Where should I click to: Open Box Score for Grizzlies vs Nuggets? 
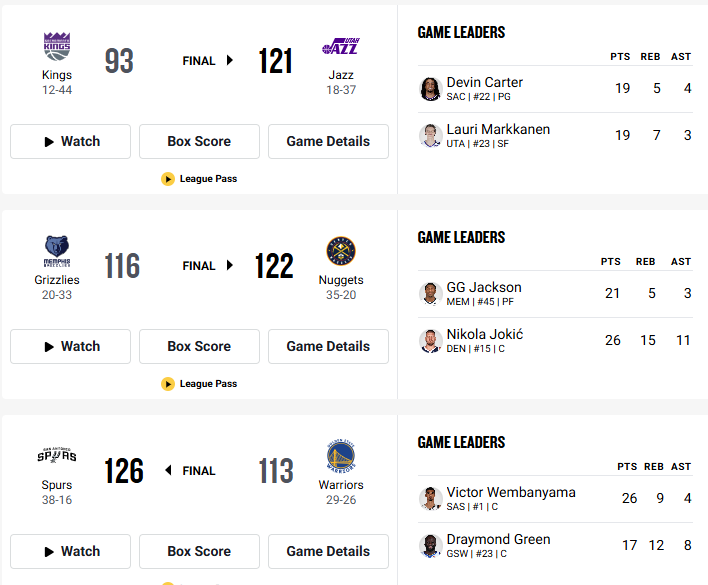(x=199, y=347)
